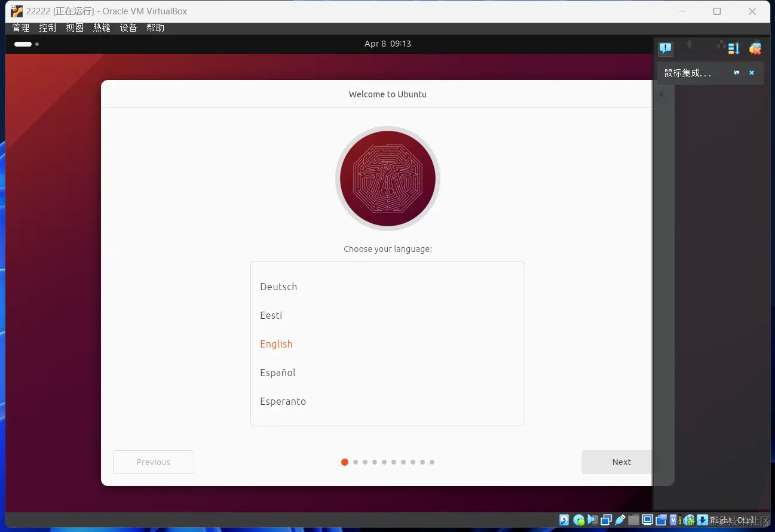Click the Choose your language label
This screenshot has height=532, width=775.
(388, 249)
